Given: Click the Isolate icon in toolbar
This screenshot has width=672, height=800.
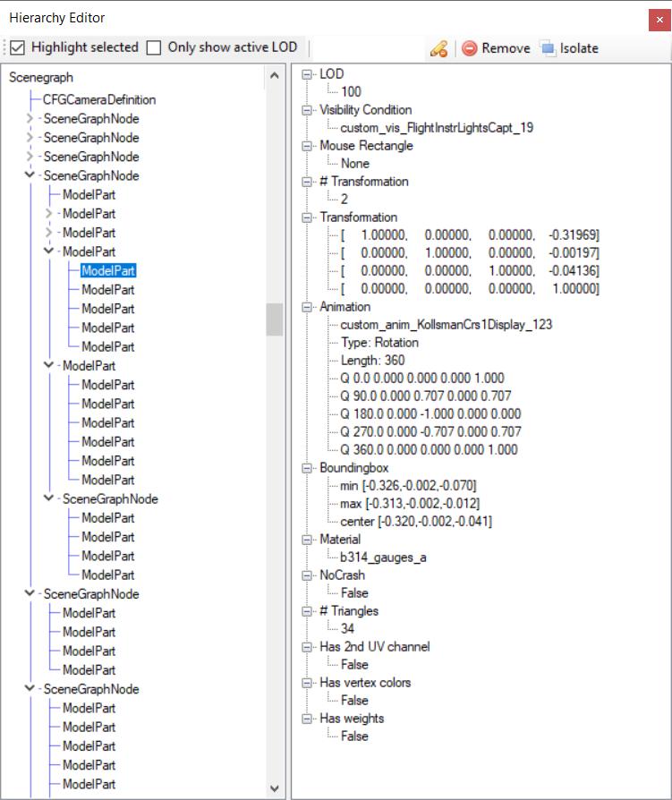Looking at the screenshot, I should click(x=548, y=48).
